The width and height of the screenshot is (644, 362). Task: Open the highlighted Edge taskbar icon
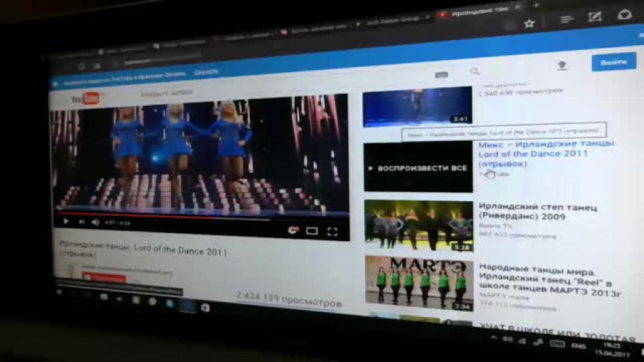click(x=187, y=306)
